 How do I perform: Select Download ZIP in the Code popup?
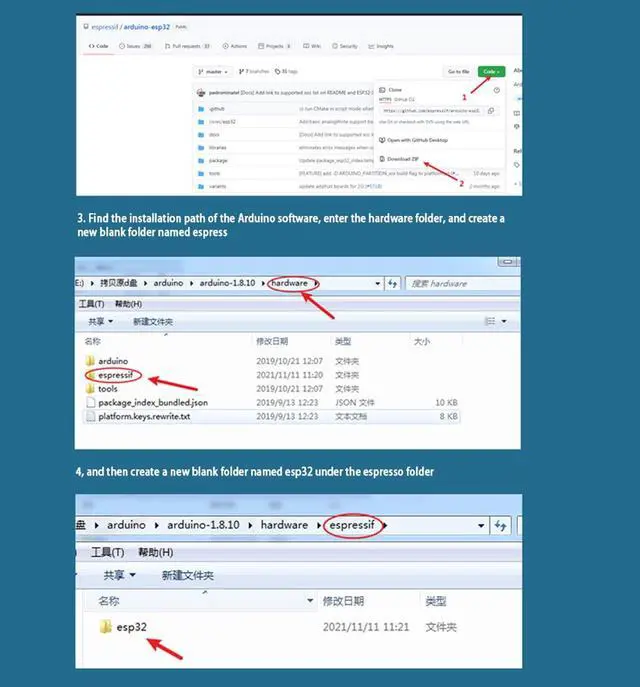401,160
